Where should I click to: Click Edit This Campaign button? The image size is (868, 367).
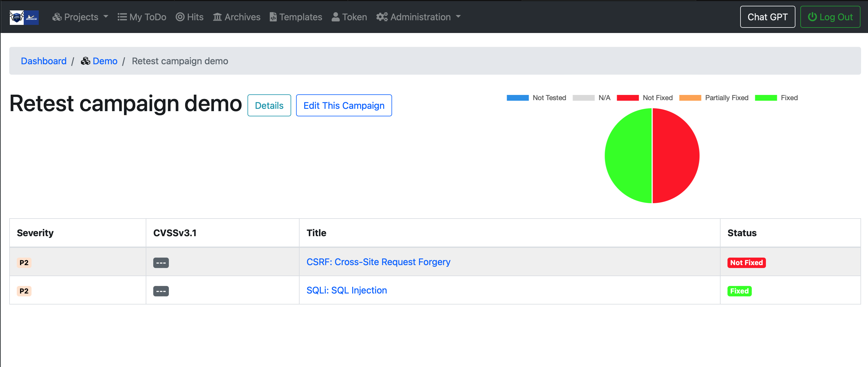pos(344,106)
